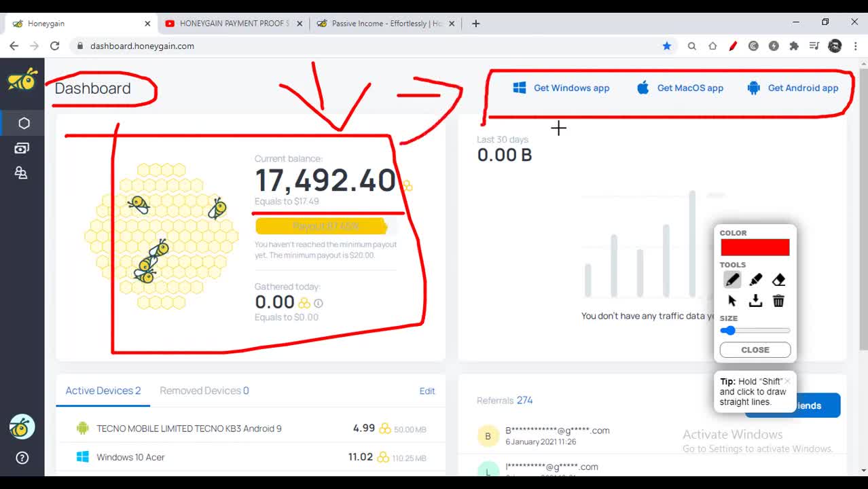868x489 pixels.
Task: Click the trash clear-drawing icon
Action: 778,301
